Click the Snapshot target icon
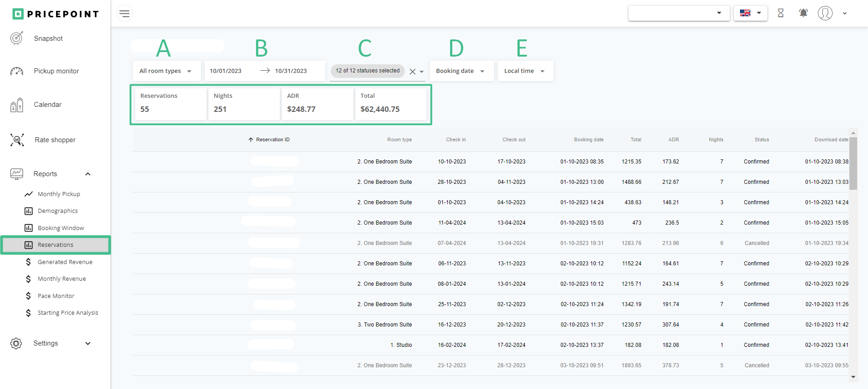Screen dimensions: 868x389 (17, 38)
